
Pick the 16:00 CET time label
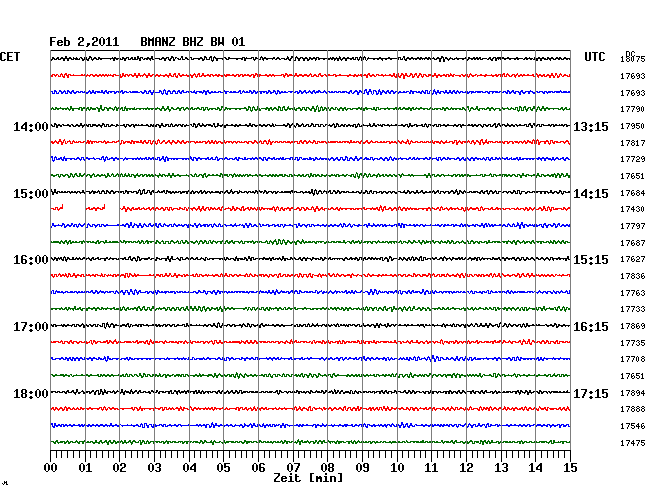[31, 260]
